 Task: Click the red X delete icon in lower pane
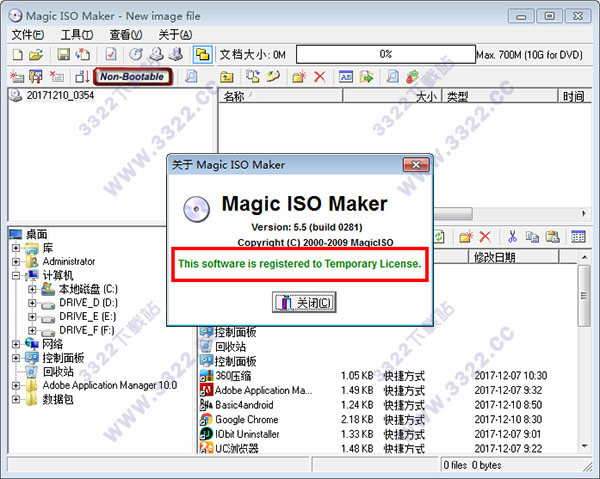coord(485,237)
